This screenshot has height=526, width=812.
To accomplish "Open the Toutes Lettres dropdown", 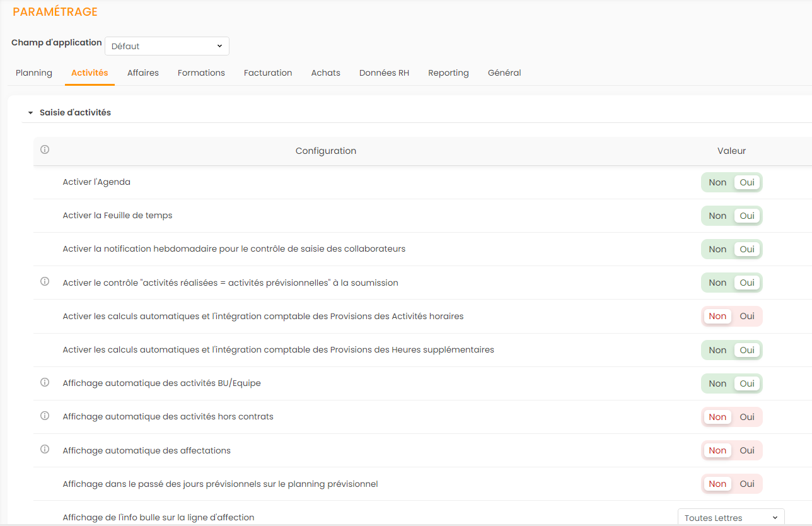I will (x=731, y=518).
